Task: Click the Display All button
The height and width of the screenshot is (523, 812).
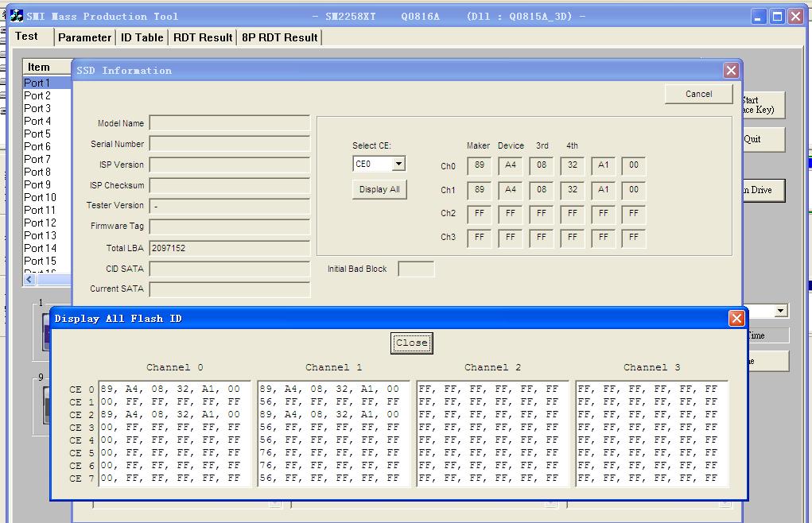Action: pos(379,189)
